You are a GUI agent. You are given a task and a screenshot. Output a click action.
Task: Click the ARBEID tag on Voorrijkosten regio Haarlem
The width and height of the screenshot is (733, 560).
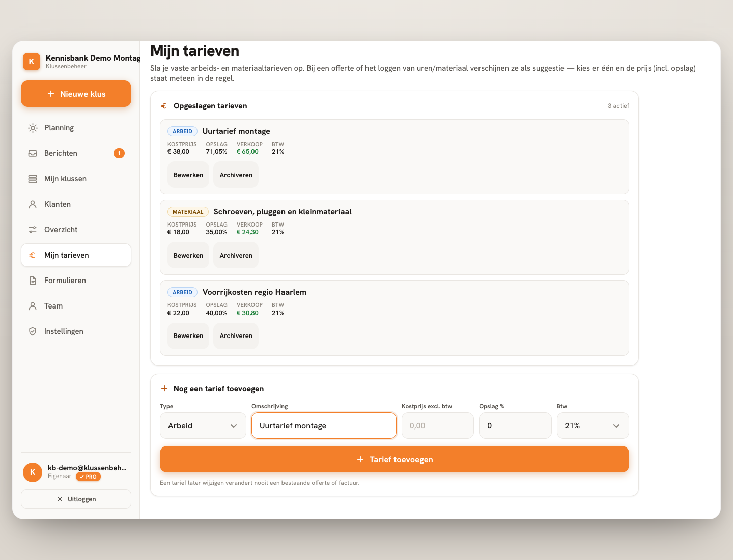182,292
